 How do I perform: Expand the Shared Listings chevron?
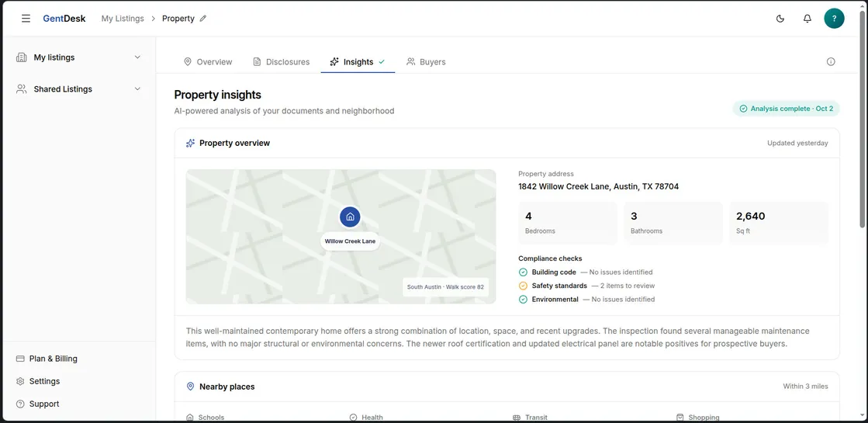click(x=138, y=88)
